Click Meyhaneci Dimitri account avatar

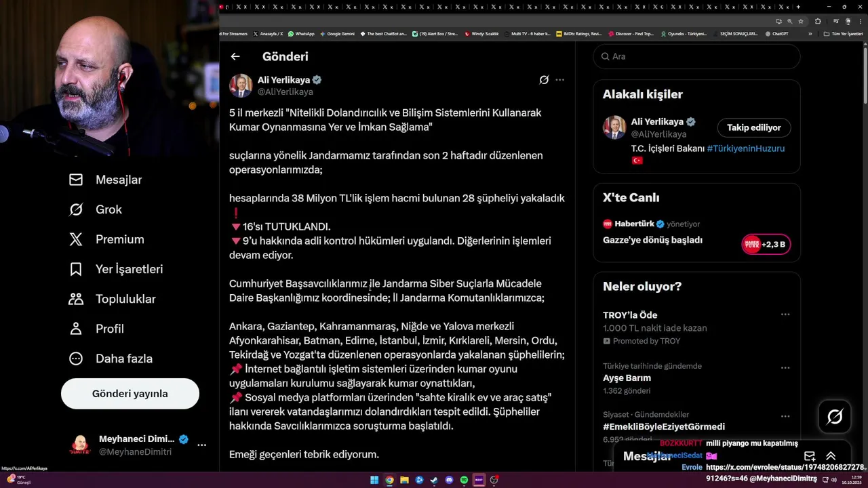point(80,445)
